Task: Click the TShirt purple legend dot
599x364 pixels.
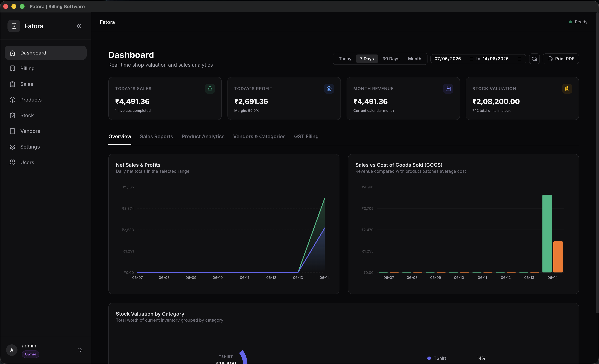Action: coord(429,358)
